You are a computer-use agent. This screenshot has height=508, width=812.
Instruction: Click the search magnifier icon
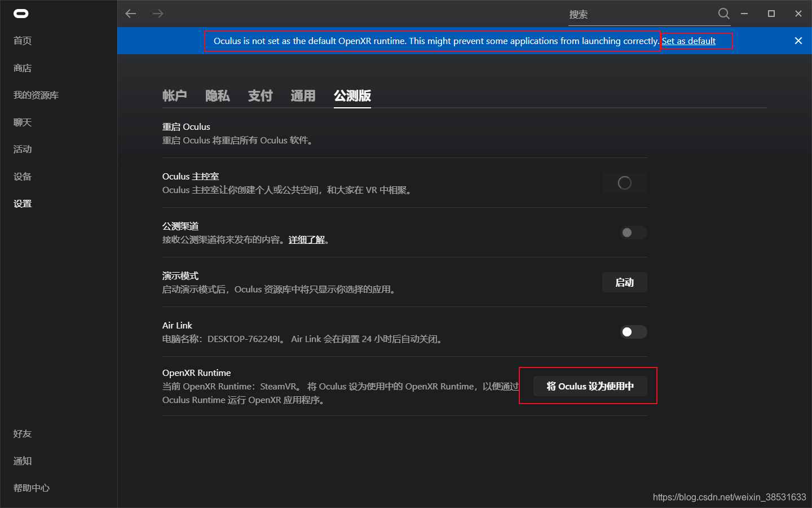point(724,14)
